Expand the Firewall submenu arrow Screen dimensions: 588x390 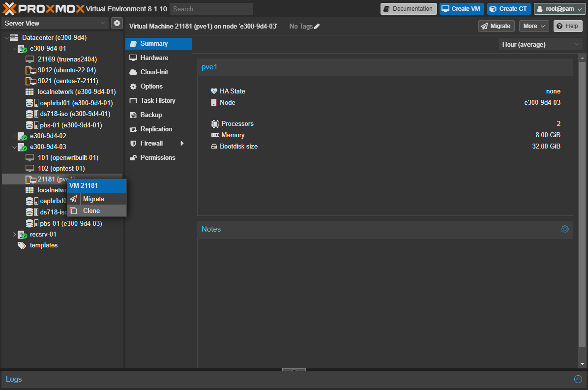tap(182, 143)
